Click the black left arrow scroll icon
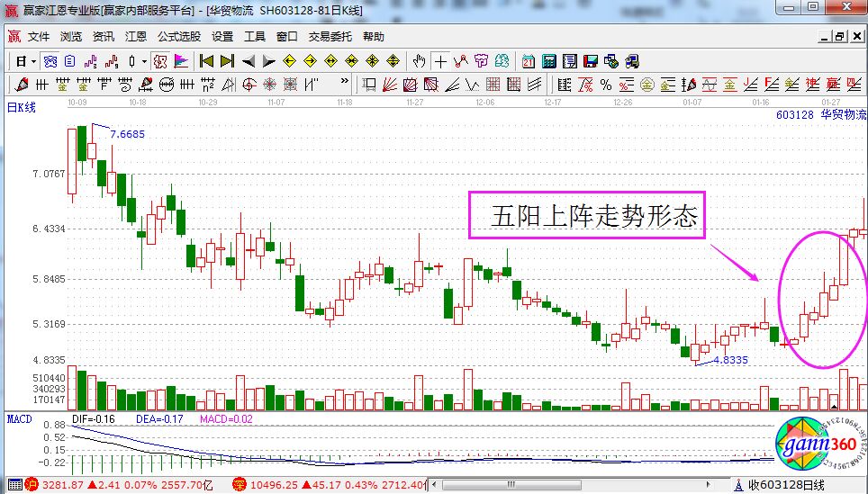Viewport: 868px width, 494px height. pos(248,61)
